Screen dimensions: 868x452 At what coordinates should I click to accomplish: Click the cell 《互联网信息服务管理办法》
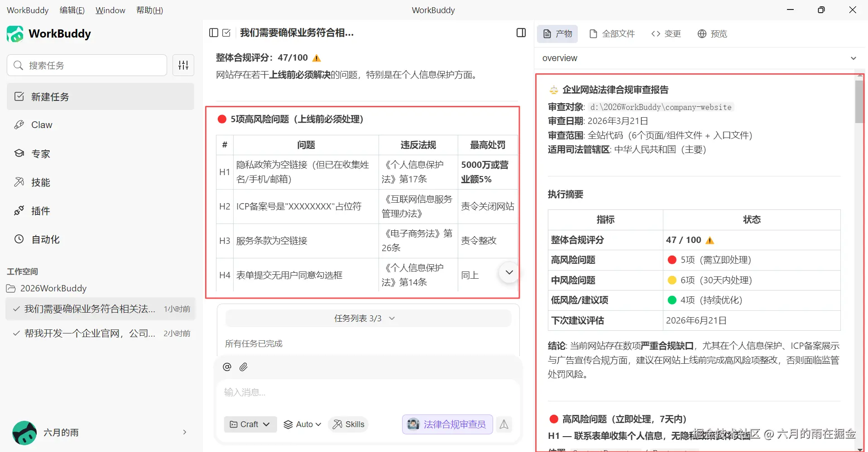[x=418, y=207]
